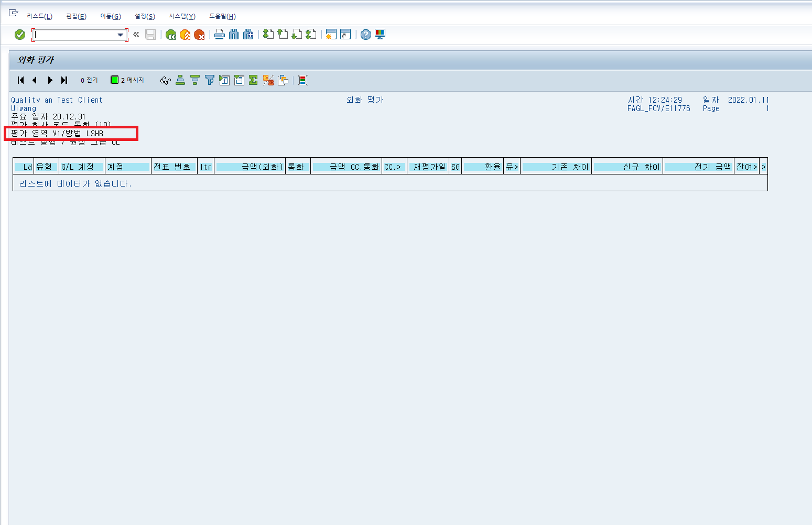Click the Find binoculars icon
The image size is (812, 525).
(x=234, y=35)
